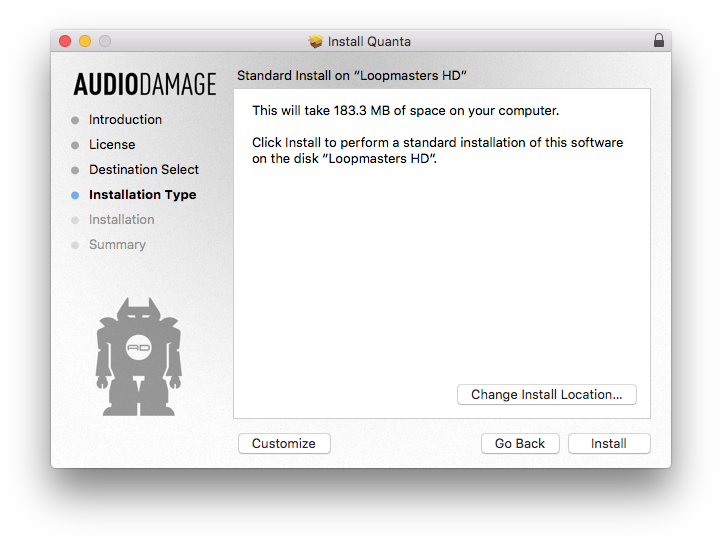
Task: Click the blue bullet beside Installation Type
Action: tap(75, 195)
